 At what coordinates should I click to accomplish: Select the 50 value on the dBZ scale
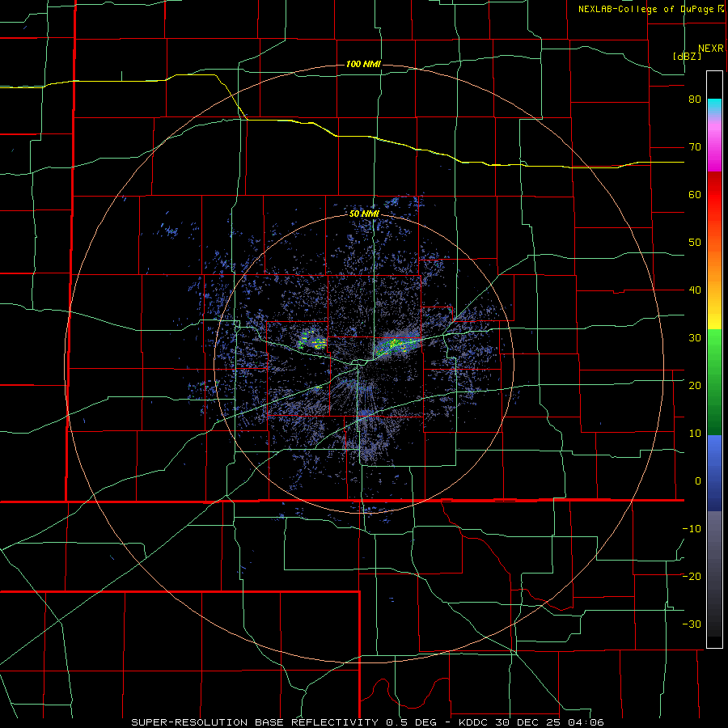pos(695,243)
